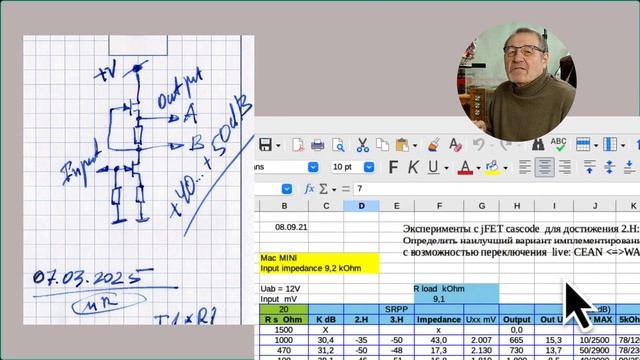Screen dimensions: 640x360
Task: Click the Impedance heading cell
Action: point(439,320)
